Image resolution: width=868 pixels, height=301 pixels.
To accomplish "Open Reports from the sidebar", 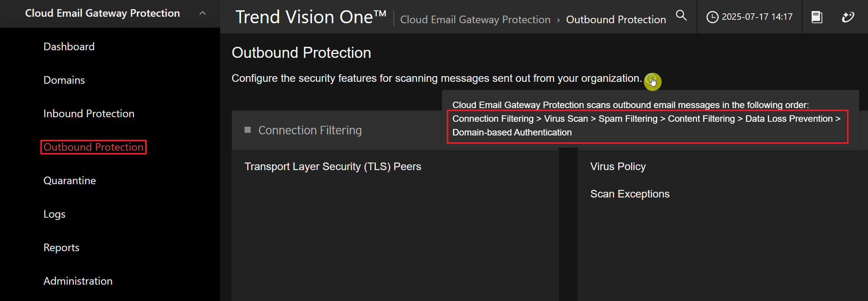I will [x=61, y=248].
